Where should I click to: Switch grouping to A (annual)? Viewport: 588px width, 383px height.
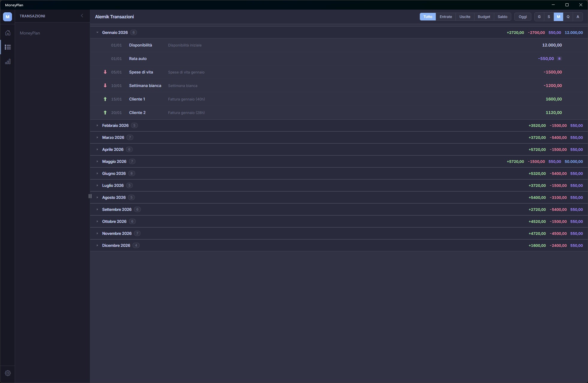pos(578,17)
